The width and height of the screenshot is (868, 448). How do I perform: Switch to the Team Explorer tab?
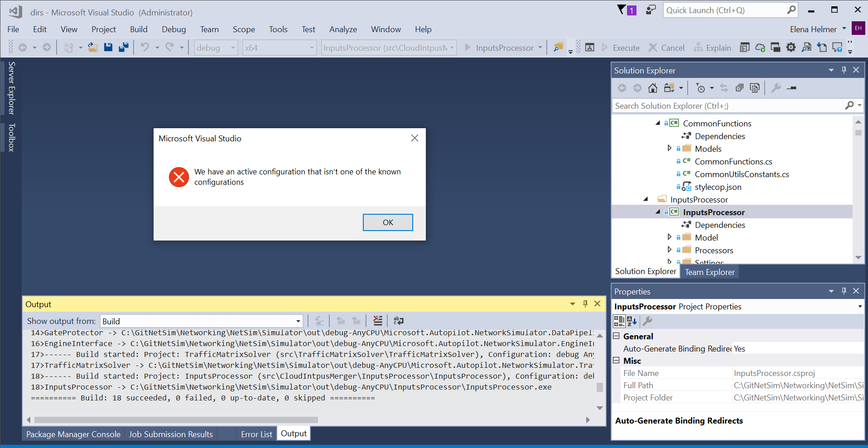pyautogui.click(x=709, y=272)
